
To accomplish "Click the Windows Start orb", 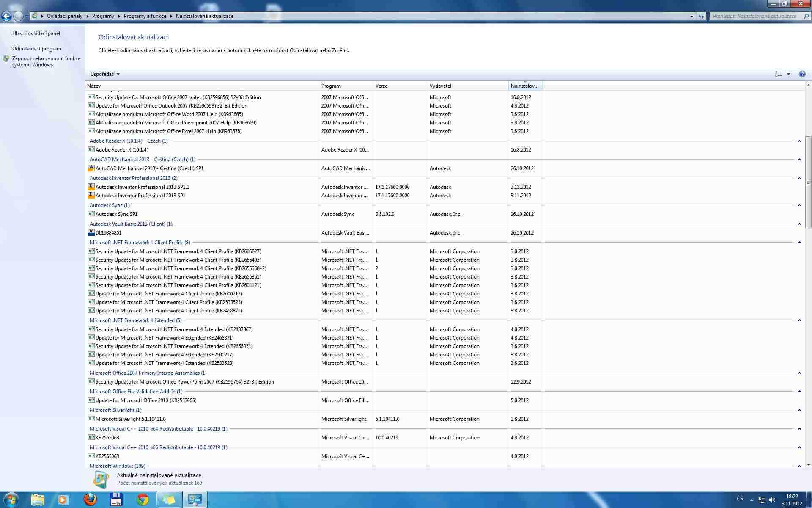I will click(x=11, y=500).
